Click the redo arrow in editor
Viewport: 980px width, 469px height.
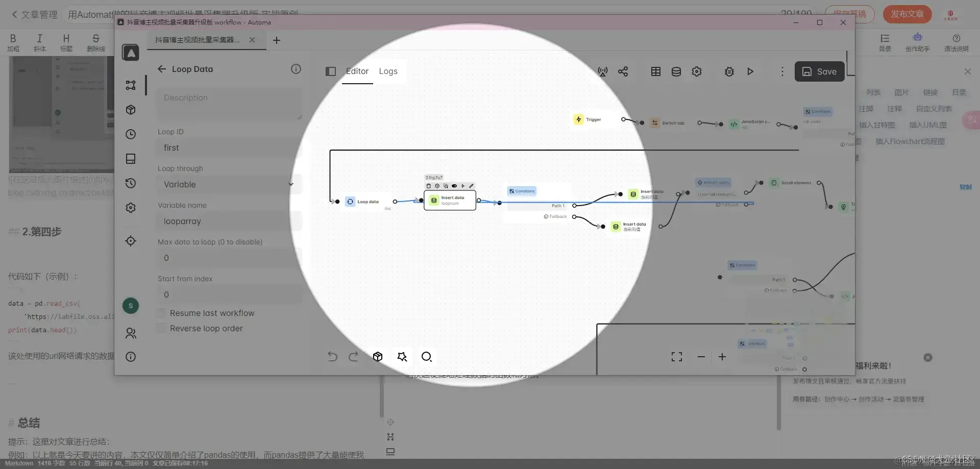[x=353, y=357]
